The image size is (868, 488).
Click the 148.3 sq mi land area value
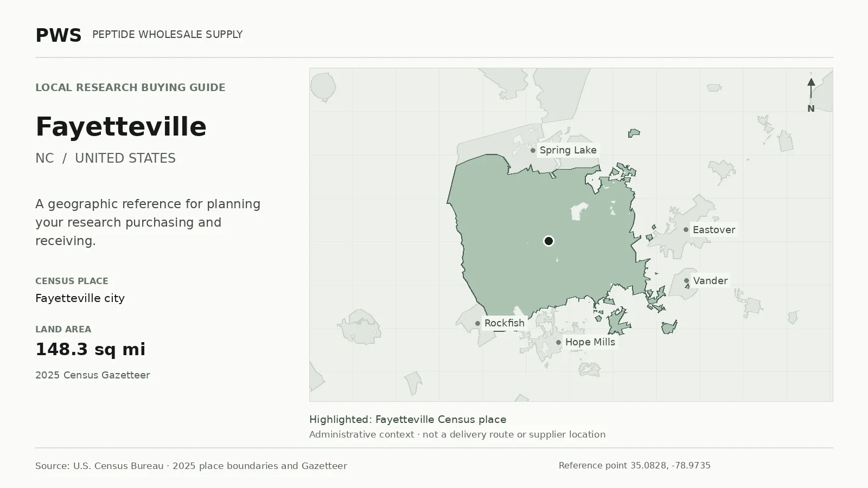tap(91, 349)
